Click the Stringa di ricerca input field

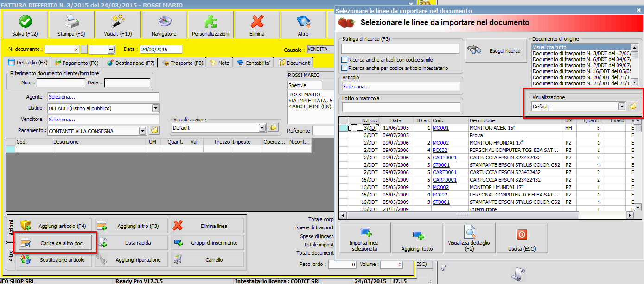[x=401, y=49]
